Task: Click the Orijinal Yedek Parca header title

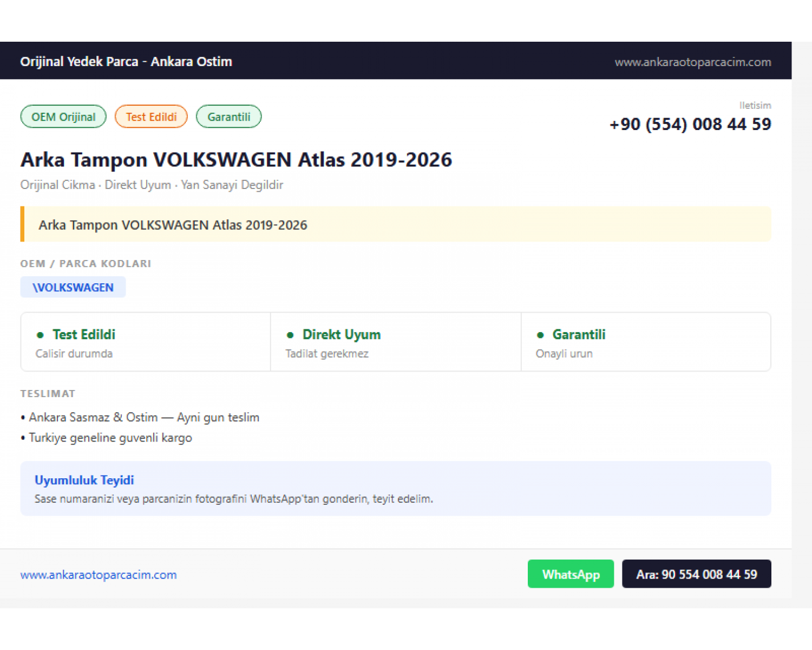Action: [x=126, y=61]
